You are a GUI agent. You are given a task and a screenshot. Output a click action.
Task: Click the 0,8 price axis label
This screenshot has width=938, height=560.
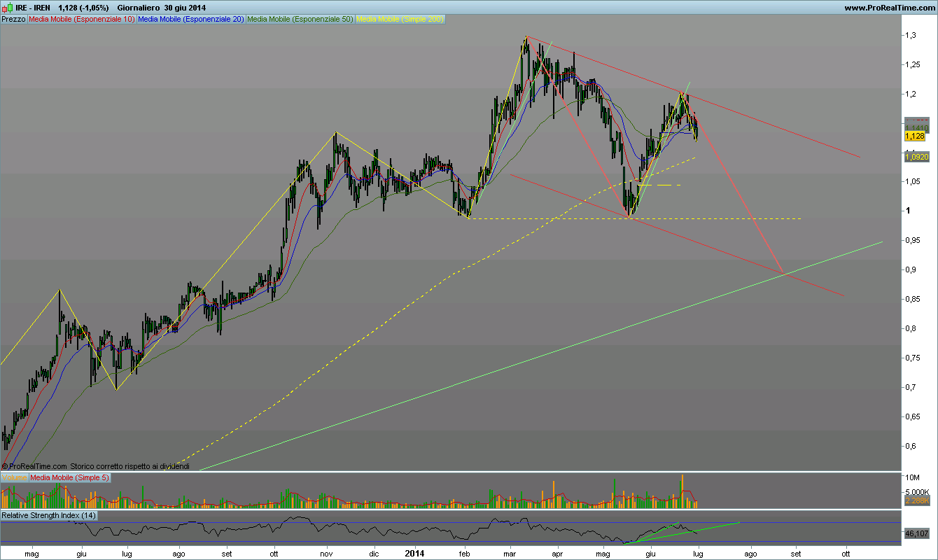[910, 328]
